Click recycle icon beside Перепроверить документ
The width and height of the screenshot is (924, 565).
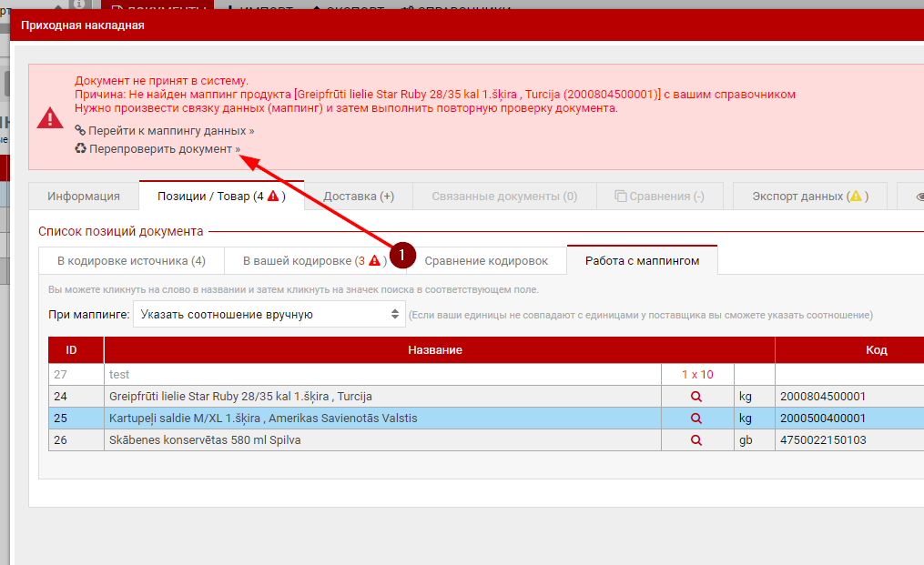80,148
